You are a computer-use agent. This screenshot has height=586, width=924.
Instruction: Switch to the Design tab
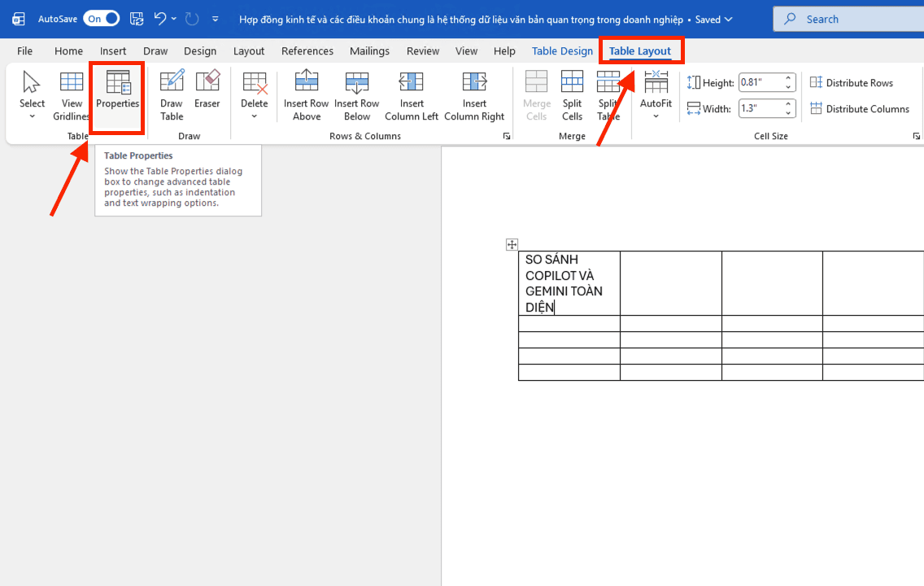(200, 51)
